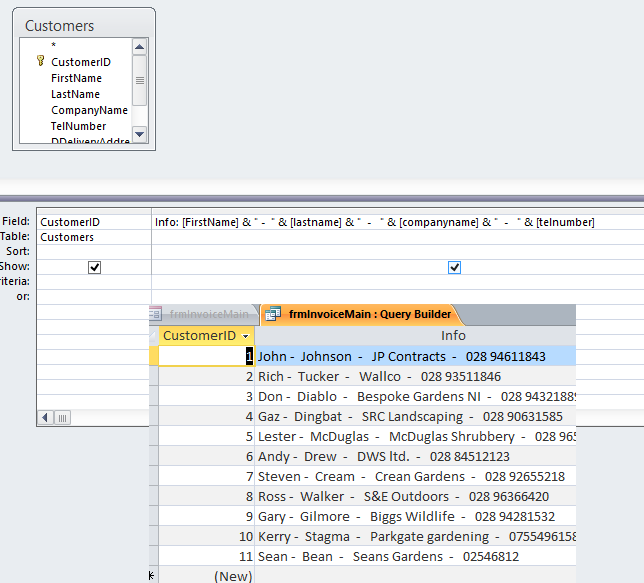Select the asterisk all-fields entry in Customers

[53, 45]
